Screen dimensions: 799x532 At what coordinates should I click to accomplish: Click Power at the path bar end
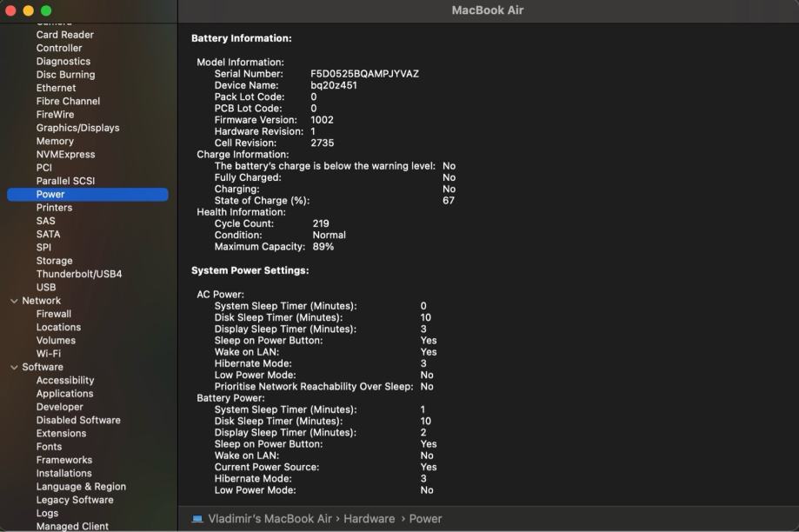425,519
